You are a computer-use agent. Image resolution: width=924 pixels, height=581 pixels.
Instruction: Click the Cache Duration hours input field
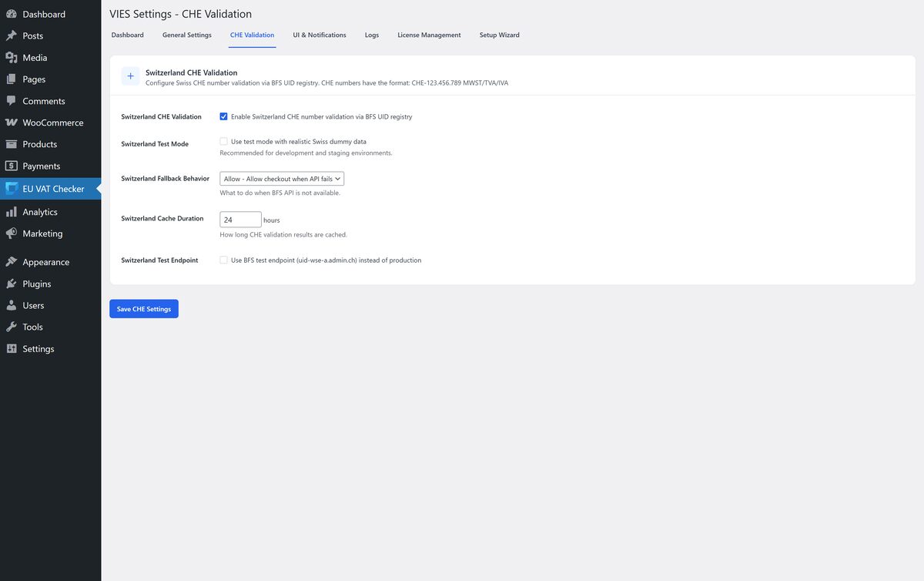[240, 220]
